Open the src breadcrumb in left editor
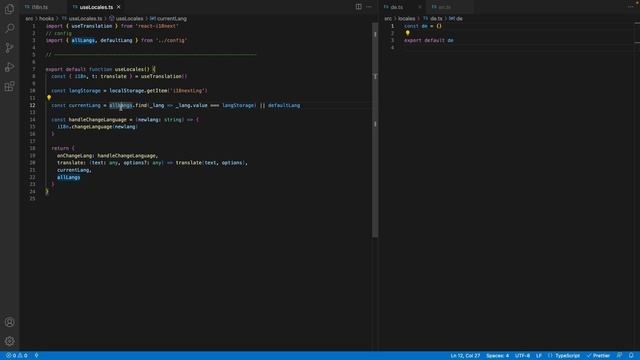 (29, 18)
